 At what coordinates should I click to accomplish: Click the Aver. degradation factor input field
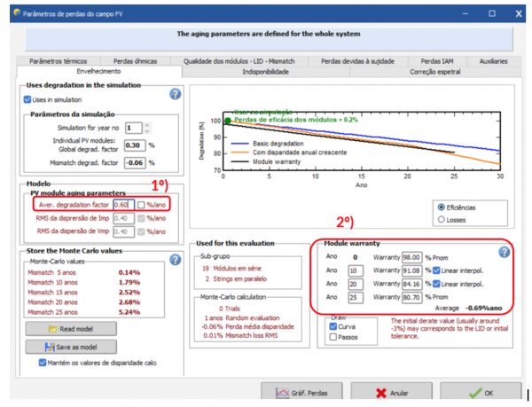click(122, 205)
